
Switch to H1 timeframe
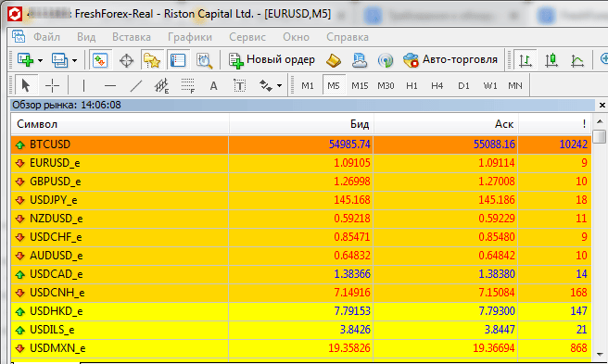(x=412, y=85)
